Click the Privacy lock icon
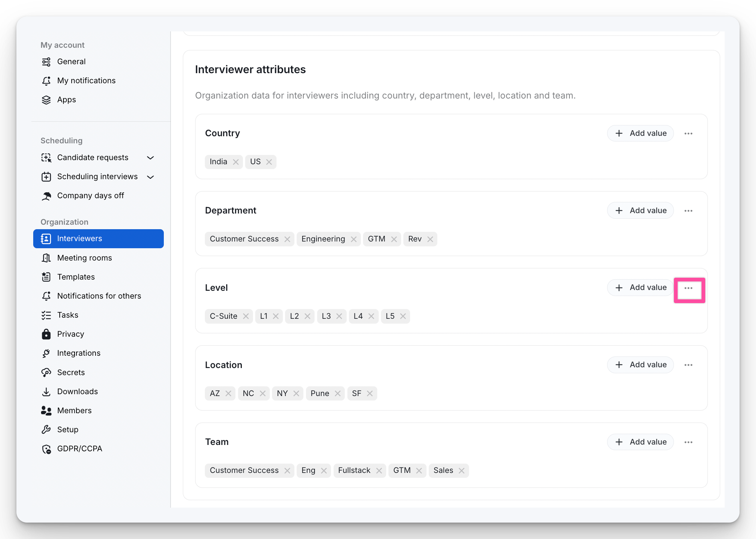Image resolution: width=756 pixels, height=539 pixels. pos(46,334)
